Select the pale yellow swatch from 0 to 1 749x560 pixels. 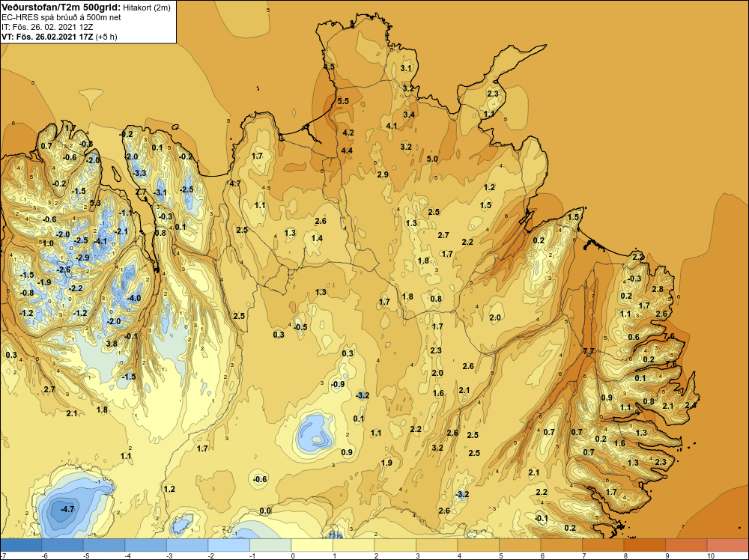click(312, 545)
